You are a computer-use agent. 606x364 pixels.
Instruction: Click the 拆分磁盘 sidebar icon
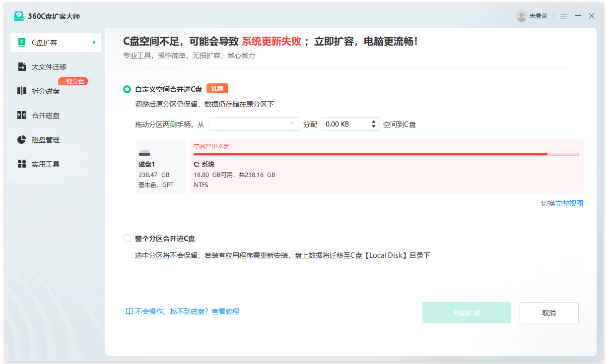click(x=21, y=91)
